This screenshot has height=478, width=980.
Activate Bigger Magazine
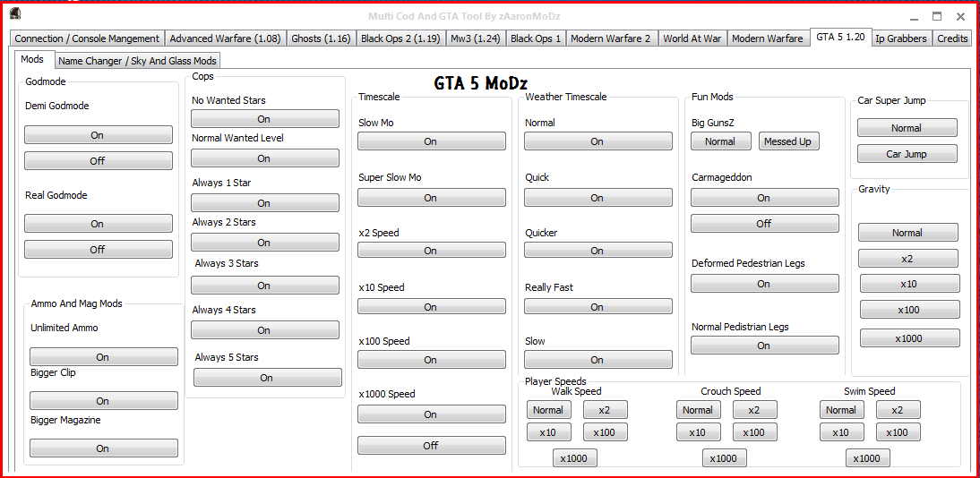(104, 448)
